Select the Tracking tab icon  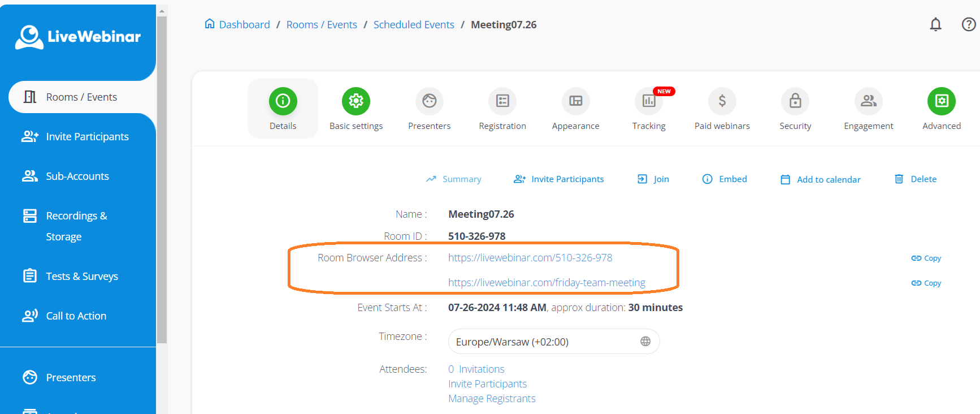tap(649, 101)
